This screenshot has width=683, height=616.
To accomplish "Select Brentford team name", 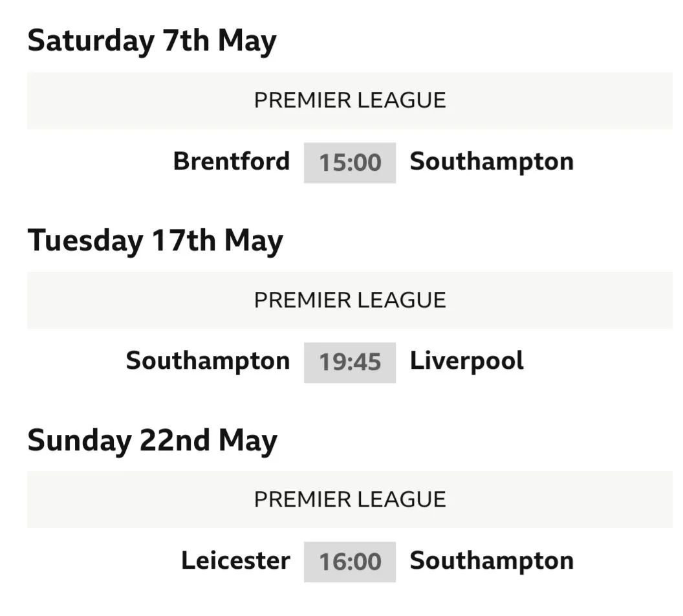I will pos(232,161).
